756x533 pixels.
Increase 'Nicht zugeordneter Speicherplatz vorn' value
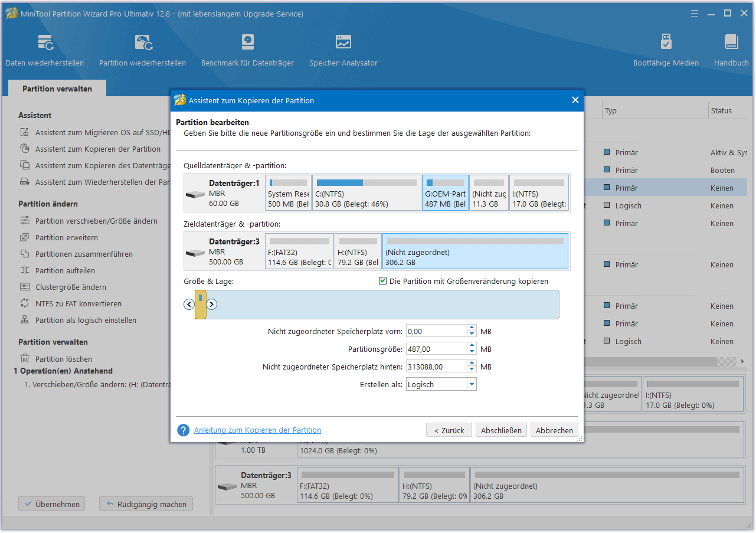pos(472,328)
